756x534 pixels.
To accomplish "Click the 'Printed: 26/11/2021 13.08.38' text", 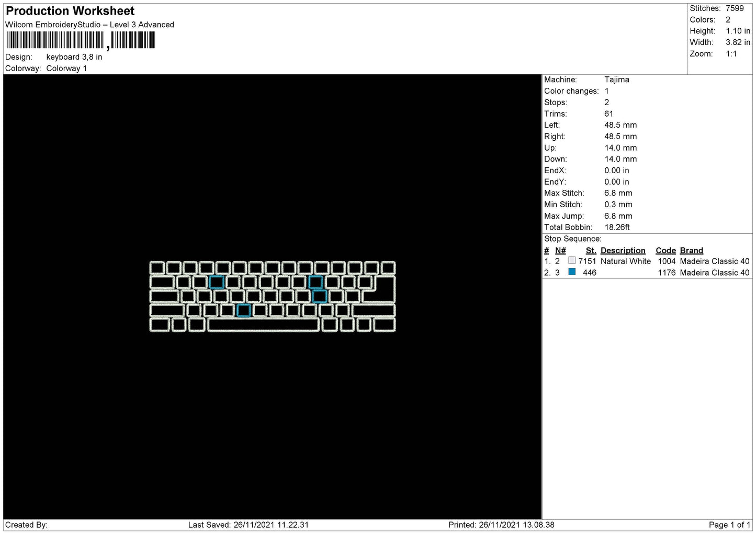I will (x=501, y=525).
